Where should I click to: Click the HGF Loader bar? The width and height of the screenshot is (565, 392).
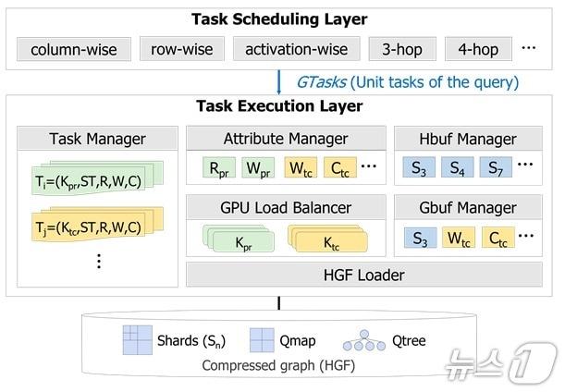click(363, 274)
